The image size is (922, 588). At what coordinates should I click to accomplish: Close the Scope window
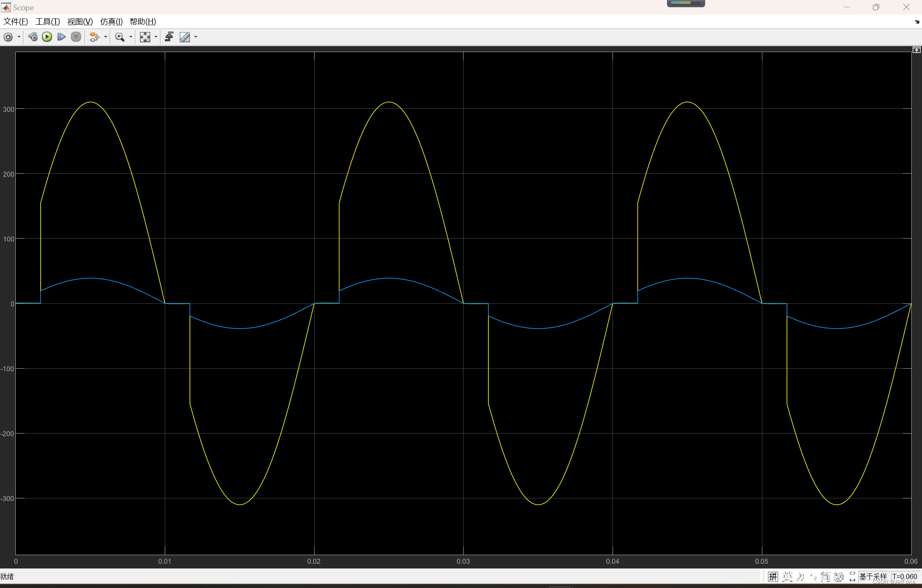pos(906,7)
